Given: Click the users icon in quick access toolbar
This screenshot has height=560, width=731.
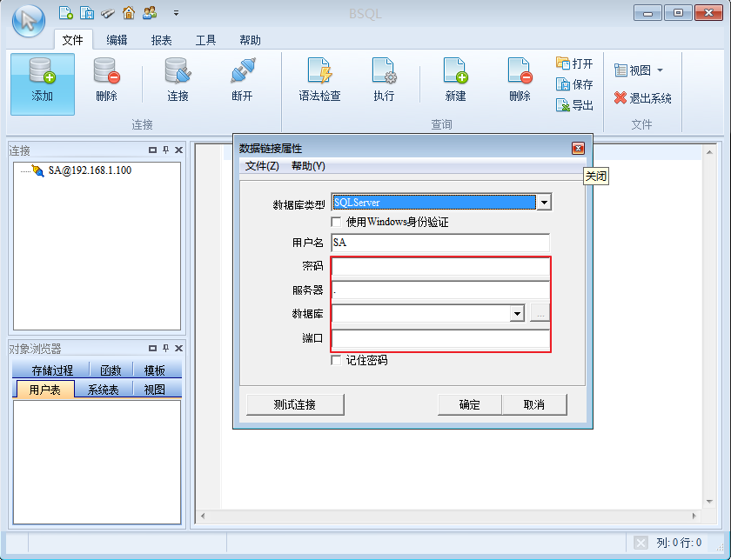Looking at the screenshot, I should click(x=150, y=12).
